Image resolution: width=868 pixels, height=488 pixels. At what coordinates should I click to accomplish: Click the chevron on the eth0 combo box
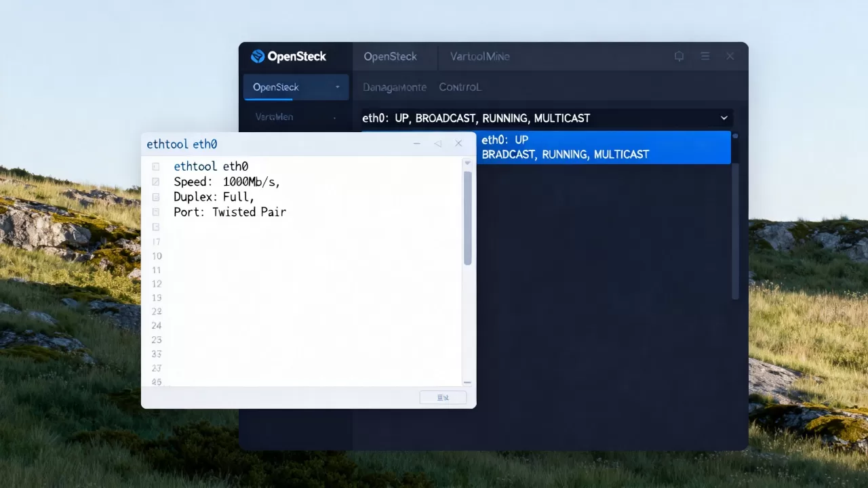[x=724, y=118]
